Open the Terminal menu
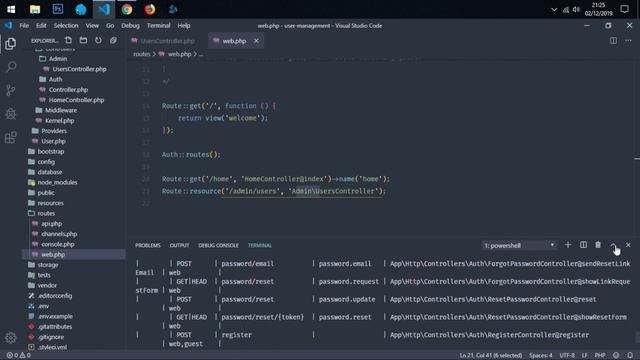640x360 pixels. coord(158,25)
